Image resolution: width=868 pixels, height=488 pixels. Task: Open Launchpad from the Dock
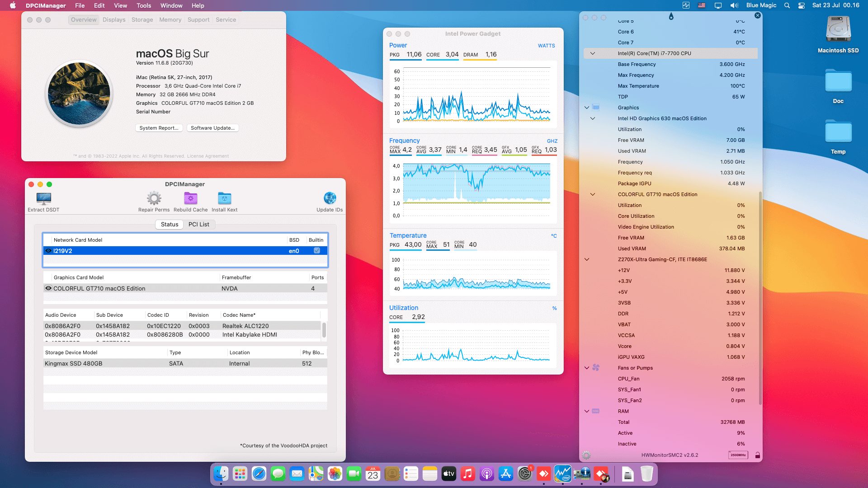[x=240, y=474]
